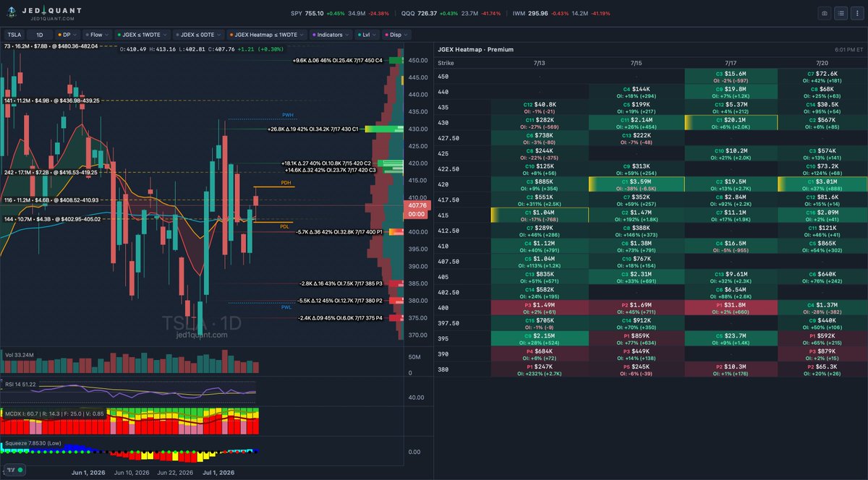The image size is (868, 480).
Task: Click the Strike column header
Action: coord(446,63)
